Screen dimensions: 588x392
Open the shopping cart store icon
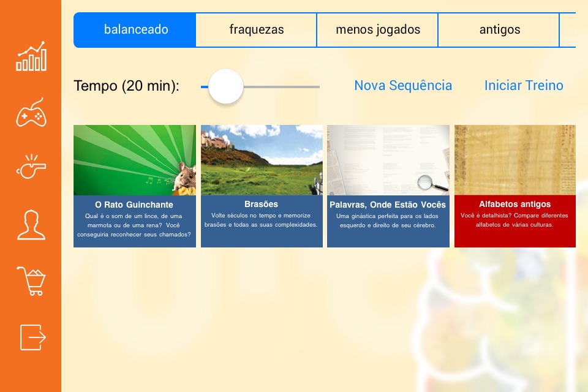click(31, 281)
